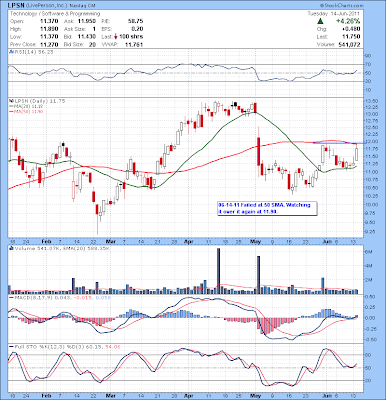The height and width of the screenshot is (400, 386).
Task: Click the tallest April volume spike bar
Action: pyautogui.click(x=219, y=271)
